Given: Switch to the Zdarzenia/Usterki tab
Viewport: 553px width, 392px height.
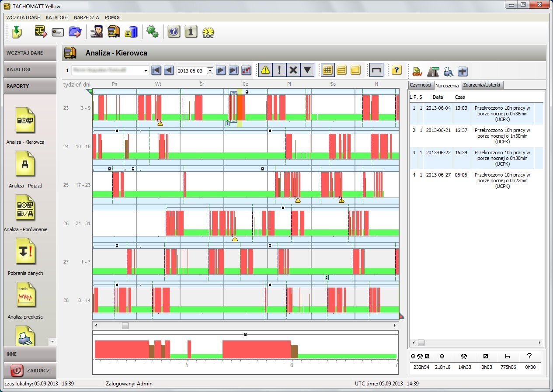Looking at the screenshot, I should click(x=481, y=85).
